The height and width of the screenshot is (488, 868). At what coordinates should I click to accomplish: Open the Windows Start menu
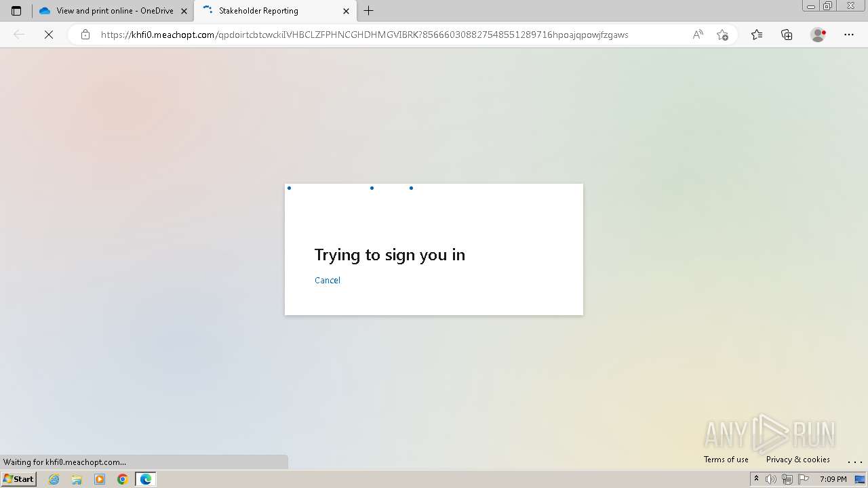point(19,479)
